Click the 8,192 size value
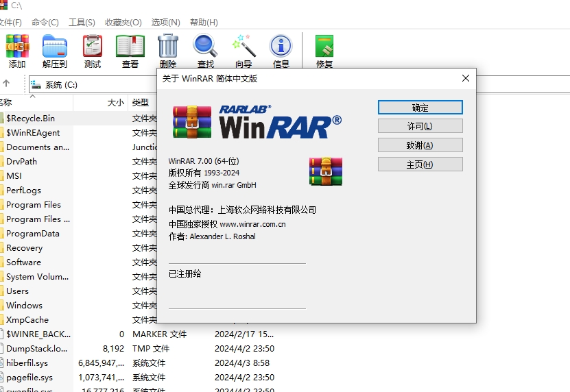The image size is (570, 392). 113,348
